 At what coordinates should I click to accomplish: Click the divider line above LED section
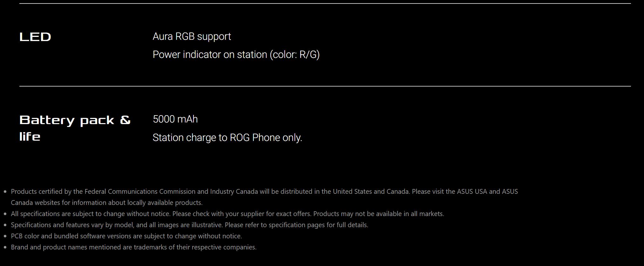(x=325, y=3)
